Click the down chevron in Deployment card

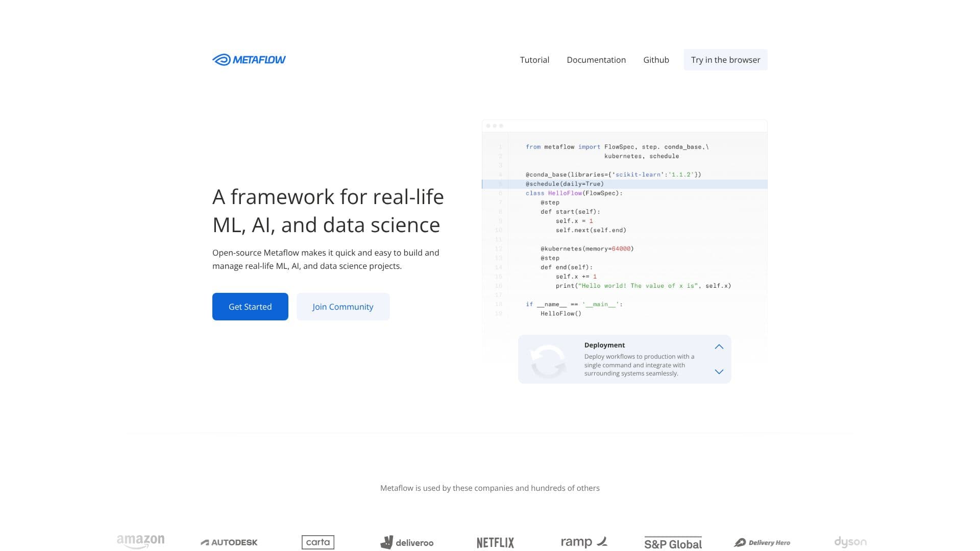point(719,371)
